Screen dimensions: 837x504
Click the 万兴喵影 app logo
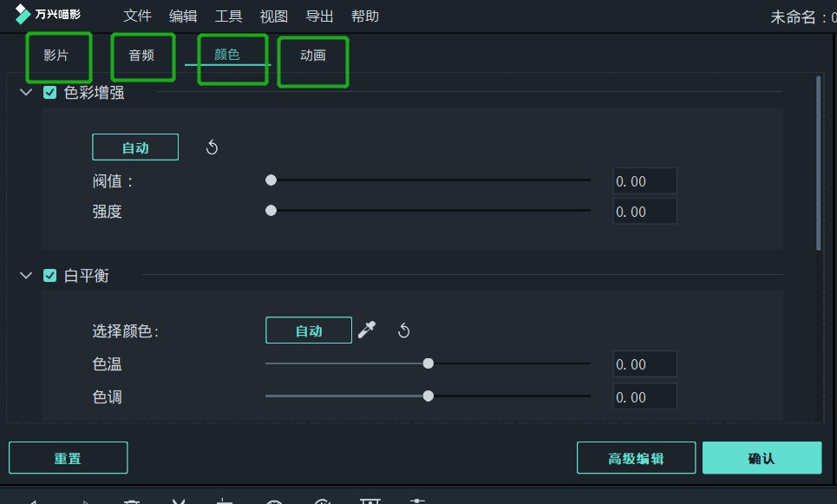click(x=23, y=16)
